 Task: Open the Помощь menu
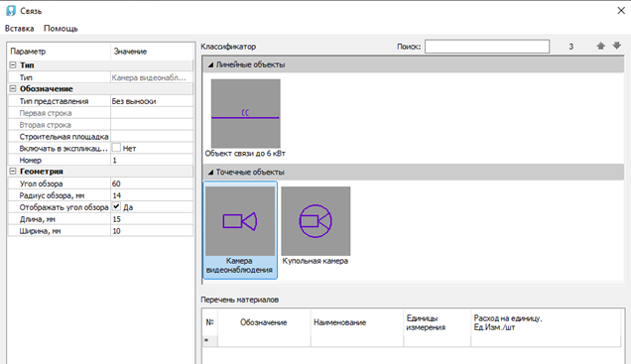(x=61, y=29)
